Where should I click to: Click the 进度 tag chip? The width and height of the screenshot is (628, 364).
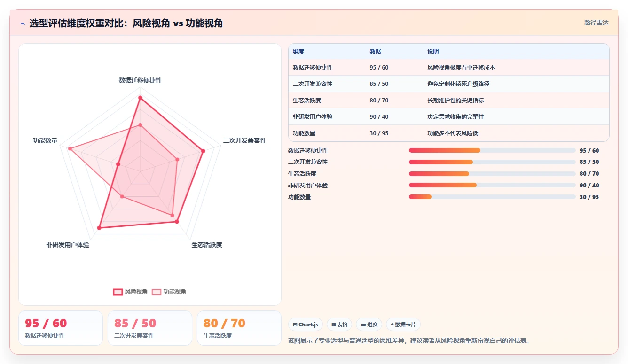pos(369,325)
